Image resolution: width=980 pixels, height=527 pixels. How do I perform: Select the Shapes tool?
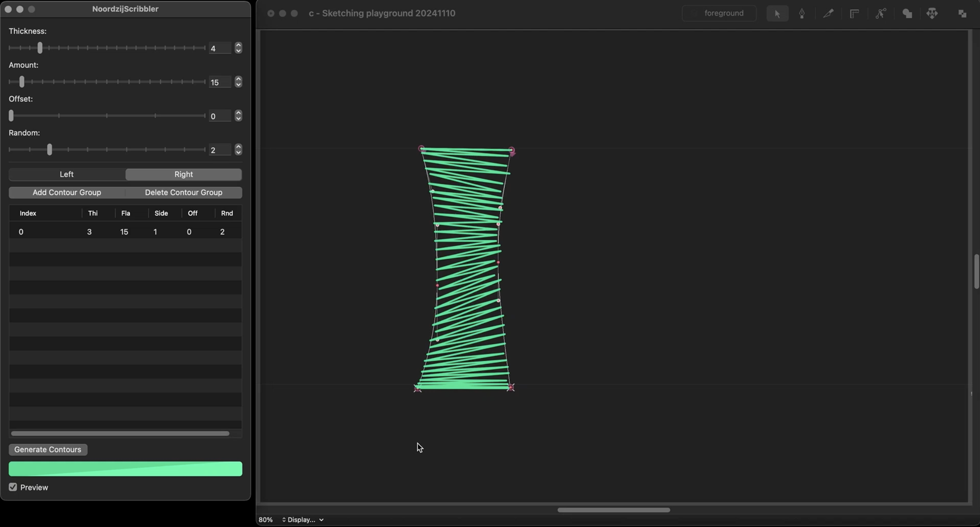907,13
